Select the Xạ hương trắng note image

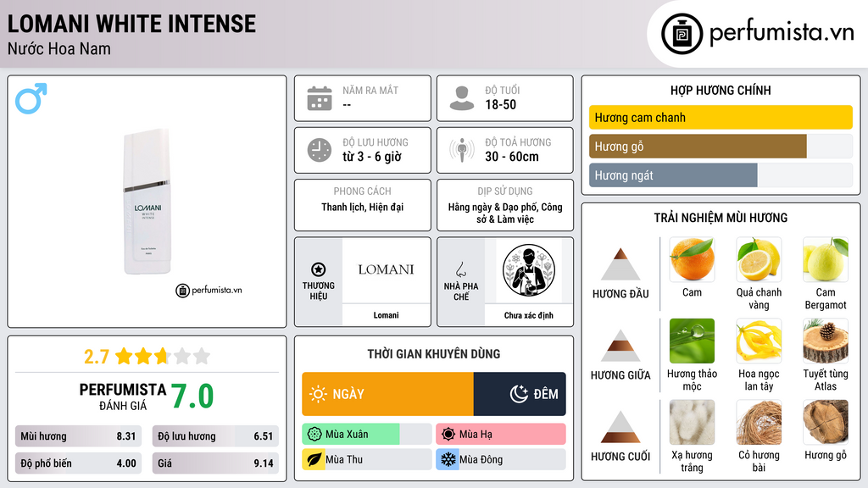click(x=692, y=422)
